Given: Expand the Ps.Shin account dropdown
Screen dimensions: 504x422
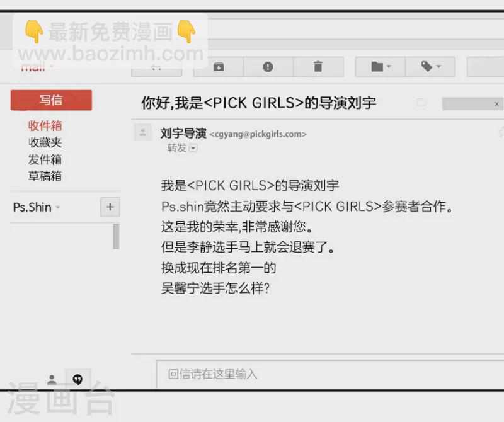Looking at the screenshot, I should coord(58,208).
